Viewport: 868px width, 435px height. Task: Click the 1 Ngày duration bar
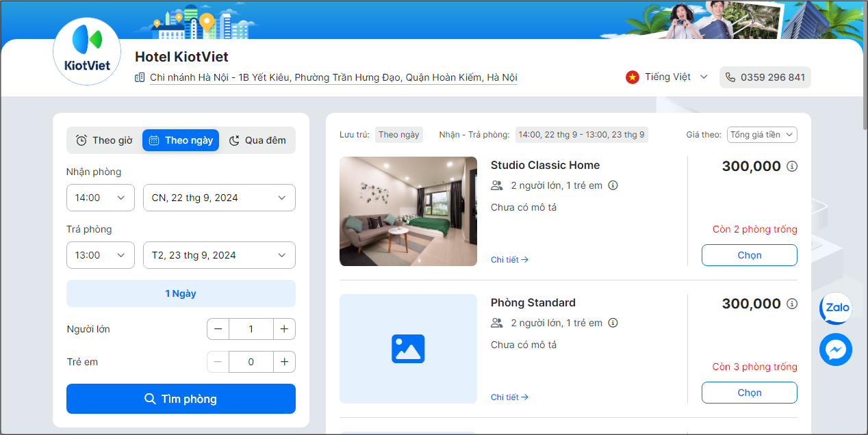[181, 293]
